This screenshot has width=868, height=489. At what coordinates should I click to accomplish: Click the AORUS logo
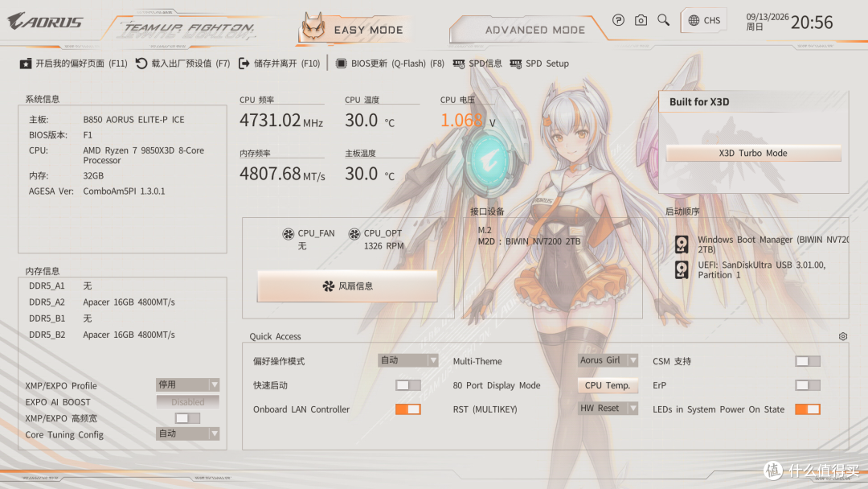(x=45, y=21)
